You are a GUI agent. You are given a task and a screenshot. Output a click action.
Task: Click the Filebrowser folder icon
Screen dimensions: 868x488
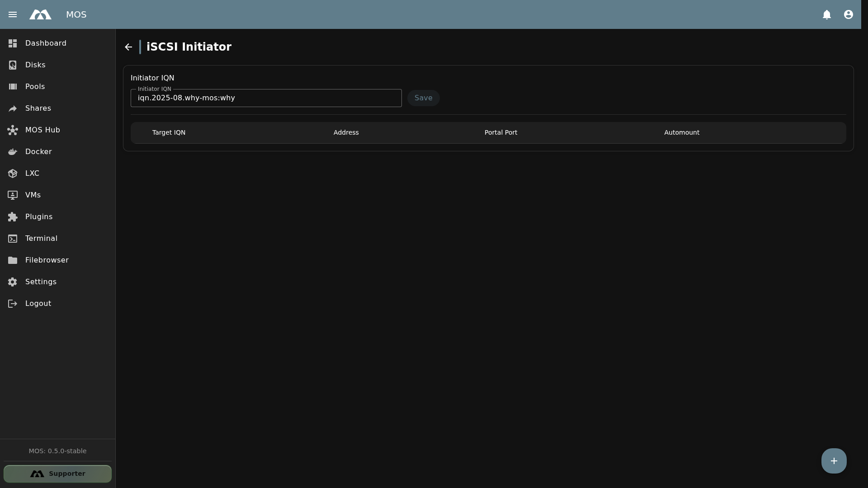tap(13, 260)
